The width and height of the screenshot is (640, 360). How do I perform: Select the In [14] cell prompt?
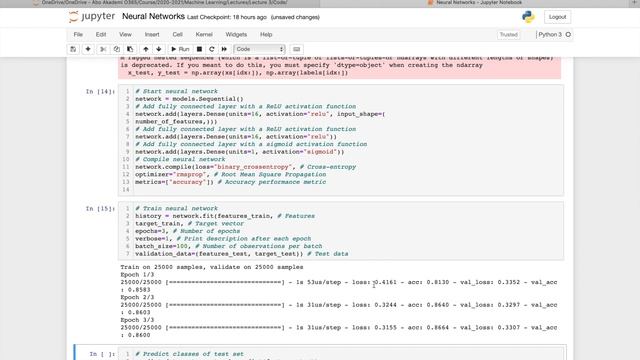tap(100, 91)
